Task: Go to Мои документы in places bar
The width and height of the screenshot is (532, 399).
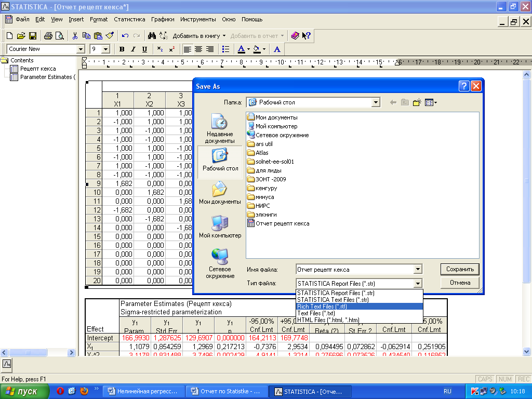Action: pyautogui.click(x=220, y=192)
